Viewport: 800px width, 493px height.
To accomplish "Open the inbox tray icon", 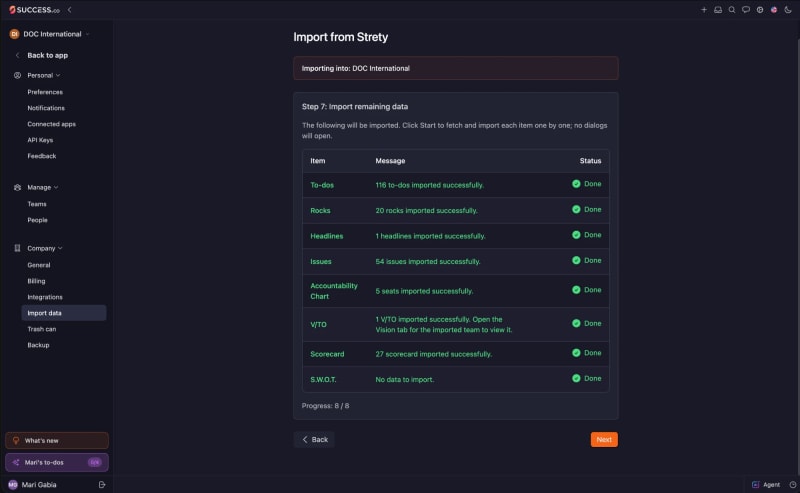I will (x=718, y=10).
